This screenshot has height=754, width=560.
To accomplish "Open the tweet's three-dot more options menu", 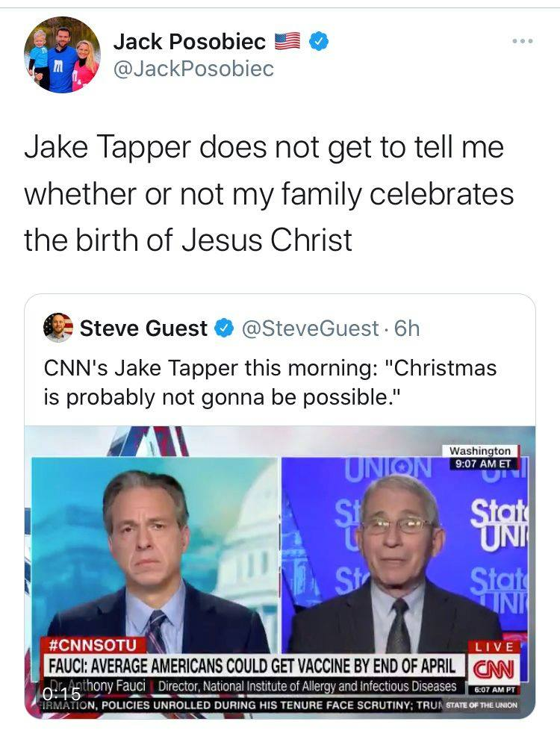I will pos(523,40).
